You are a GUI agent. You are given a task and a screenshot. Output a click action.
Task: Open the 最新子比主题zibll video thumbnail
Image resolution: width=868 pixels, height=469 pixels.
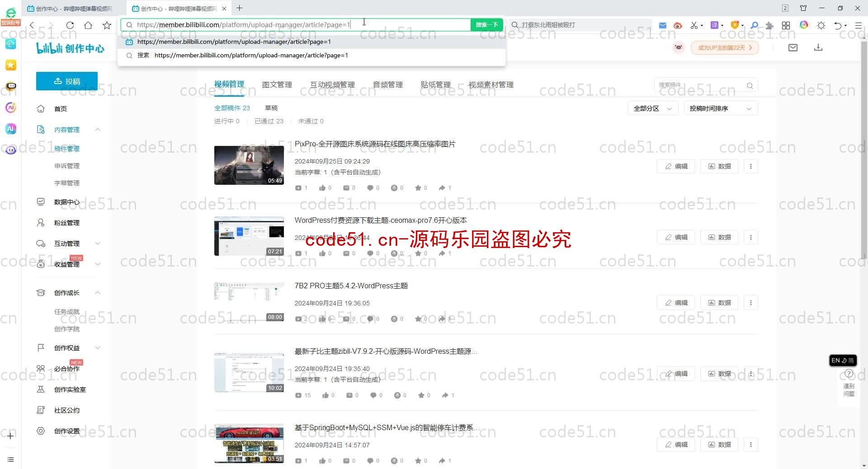click(249, 373)
